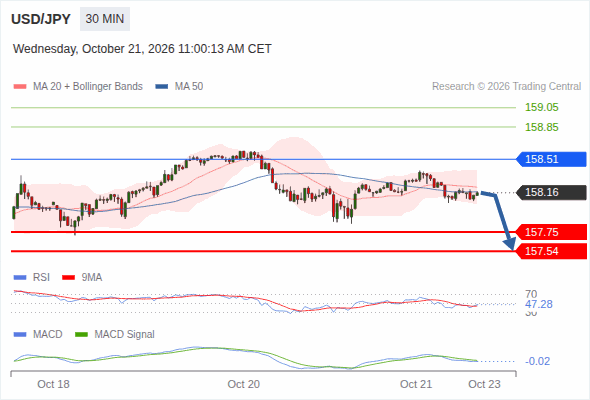Screen dimensions: 590x400
Task: Click the MA 20 + Bollinger Bands label
Action: [88, 87]
